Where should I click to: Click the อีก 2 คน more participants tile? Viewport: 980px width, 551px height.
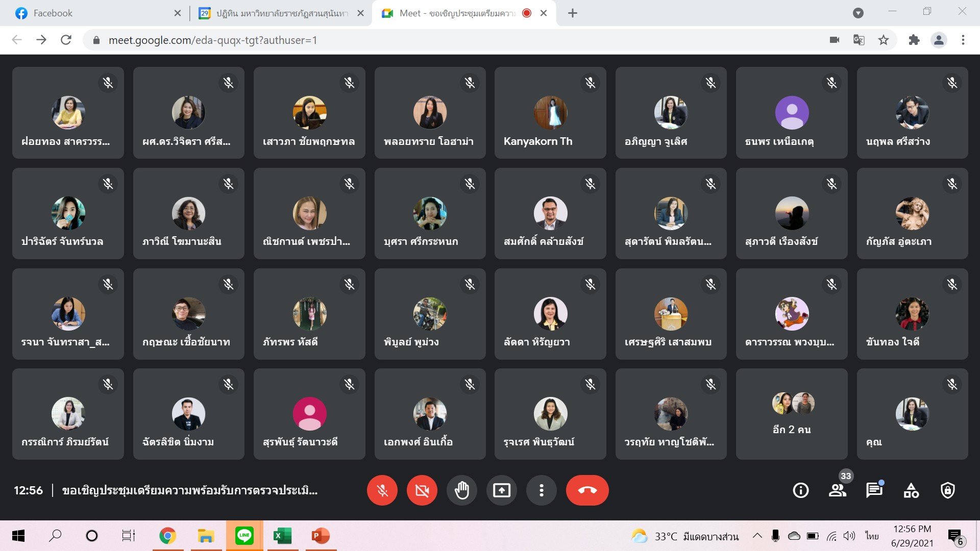pos(792,414)
